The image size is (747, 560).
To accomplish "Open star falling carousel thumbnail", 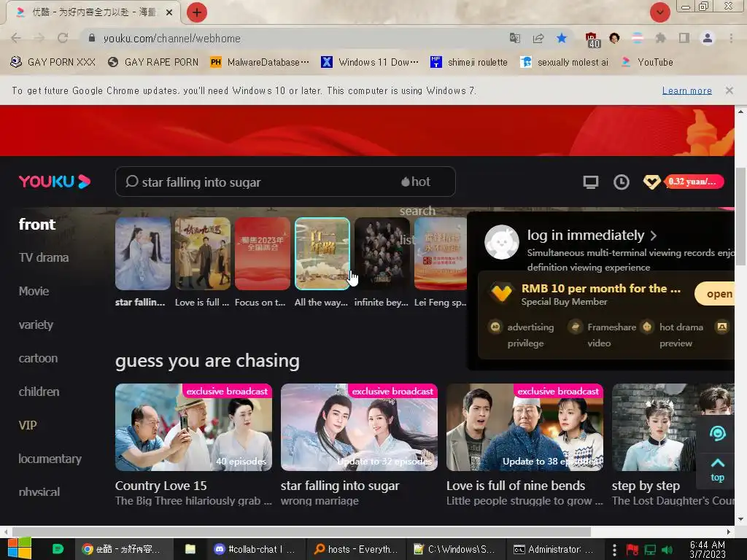I will coord(143,254).
